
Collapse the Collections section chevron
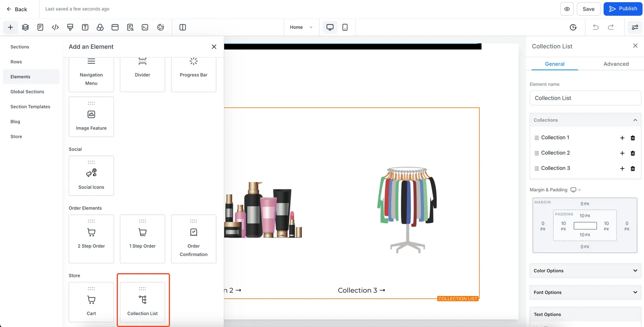tap(635, 120)
